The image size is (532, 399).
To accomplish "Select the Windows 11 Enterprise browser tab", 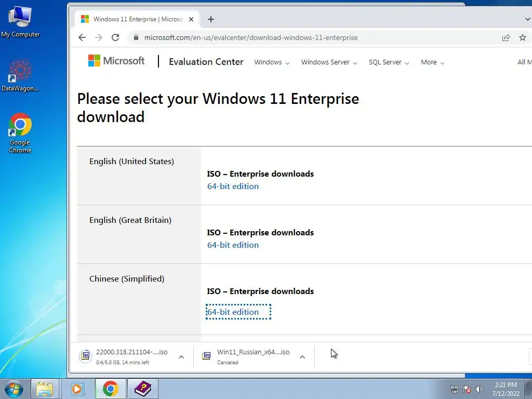I will coord(138,19).
